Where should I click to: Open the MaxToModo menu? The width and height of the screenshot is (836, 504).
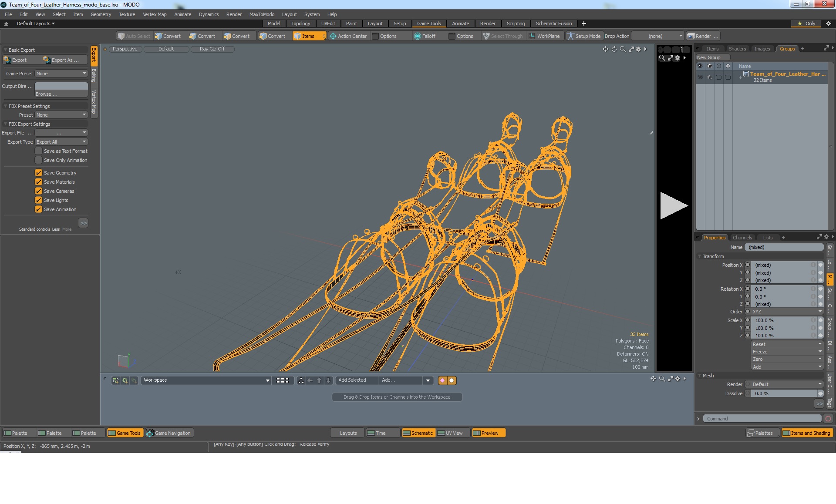click(x=262, y=14)
